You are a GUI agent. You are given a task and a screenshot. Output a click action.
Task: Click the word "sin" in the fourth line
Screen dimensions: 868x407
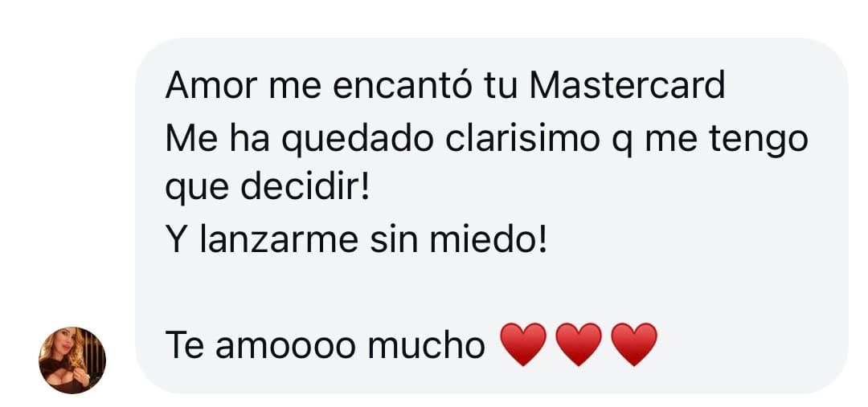point(394,241)
